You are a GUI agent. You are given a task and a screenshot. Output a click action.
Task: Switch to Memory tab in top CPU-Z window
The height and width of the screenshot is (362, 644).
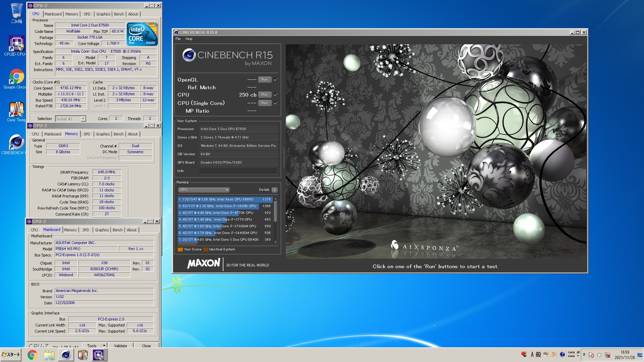[71, 14]
